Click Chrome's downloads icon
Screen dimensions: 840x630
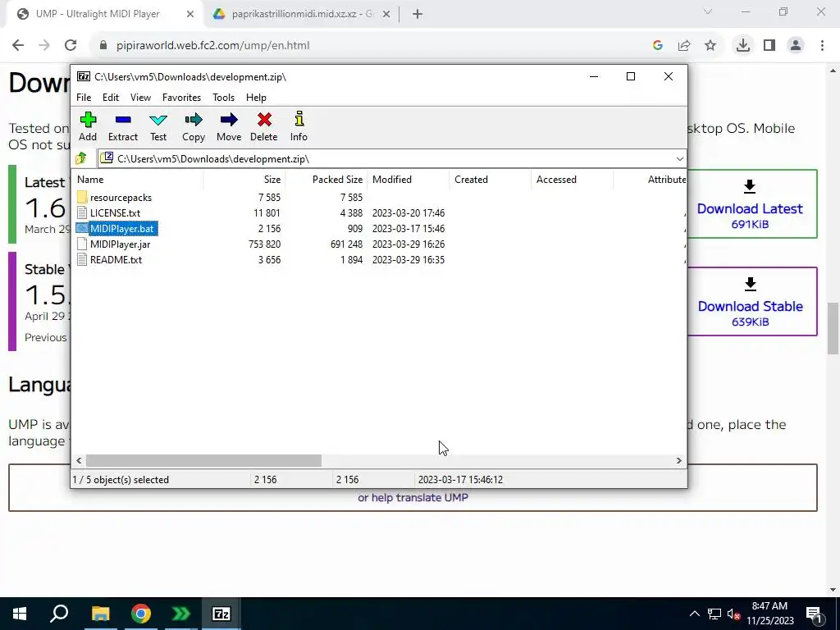(742, 46)
